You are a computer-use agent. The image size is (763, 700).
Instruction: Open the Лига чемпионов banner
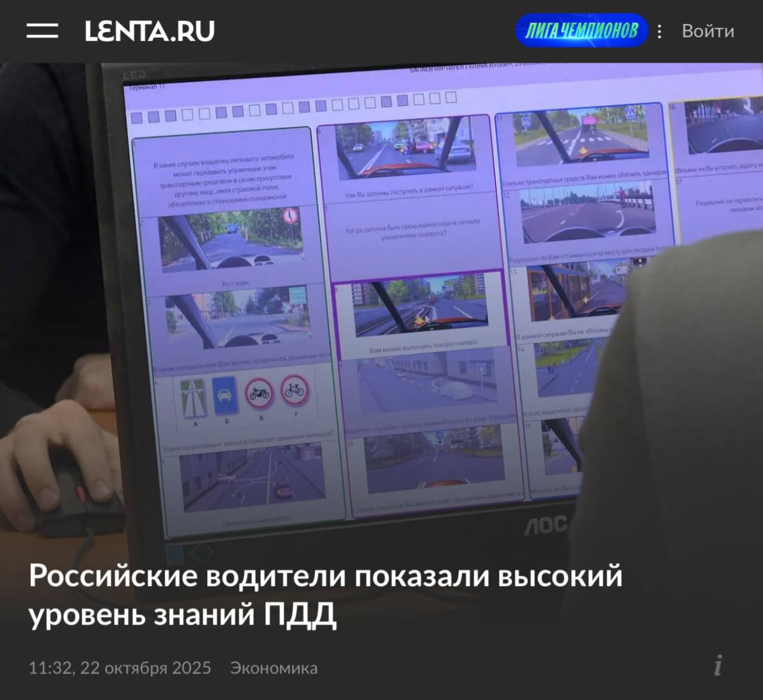coord(581,31)
